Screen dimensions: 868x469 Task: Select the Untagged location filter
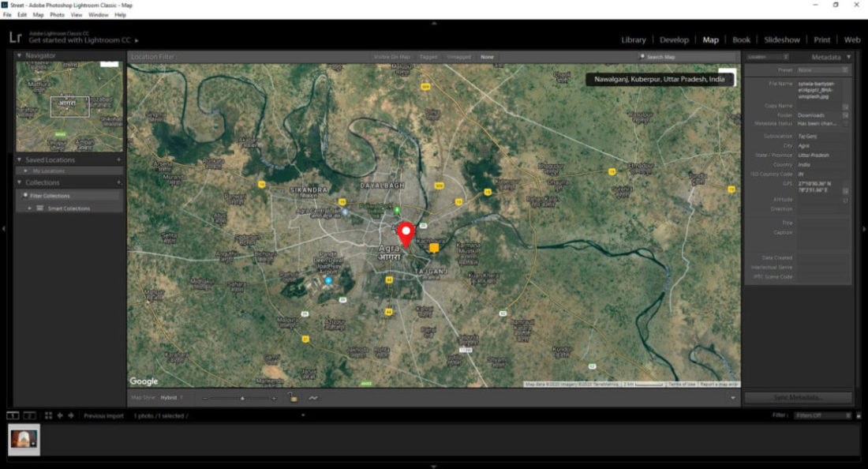pos(459,57)
